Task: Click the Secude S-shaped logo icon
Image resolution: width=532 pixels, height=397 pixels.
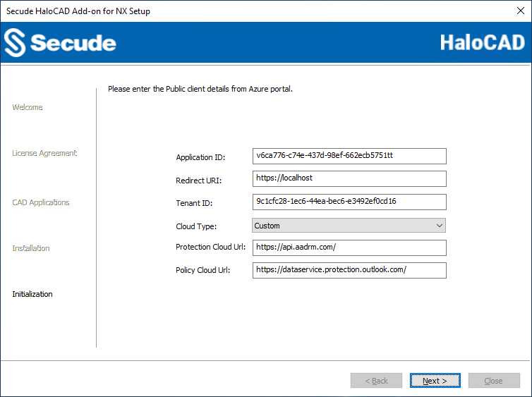Action: coord(15,43)
